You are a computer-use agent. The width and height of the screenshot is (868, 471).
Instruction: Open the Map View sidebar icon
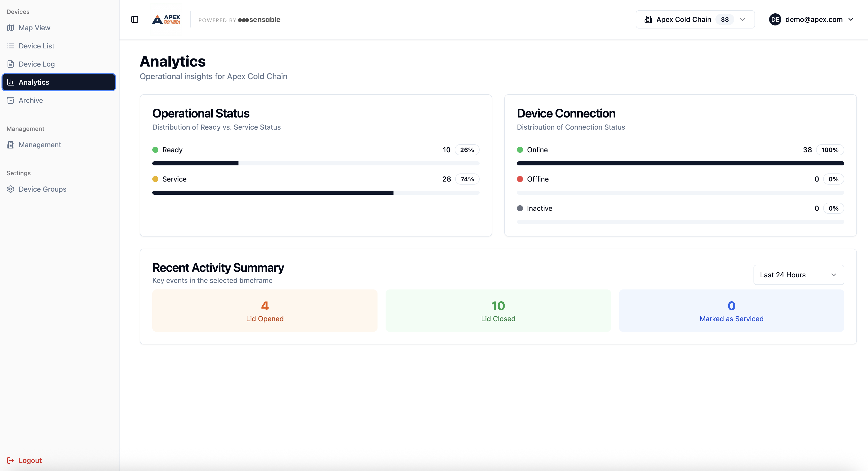10,28
